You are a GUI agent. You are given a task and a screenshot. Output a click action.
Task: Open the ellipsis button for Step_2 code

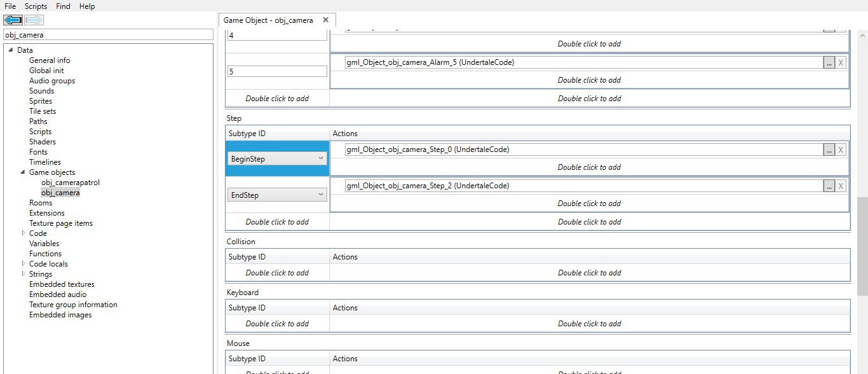(x=829, y=186)
